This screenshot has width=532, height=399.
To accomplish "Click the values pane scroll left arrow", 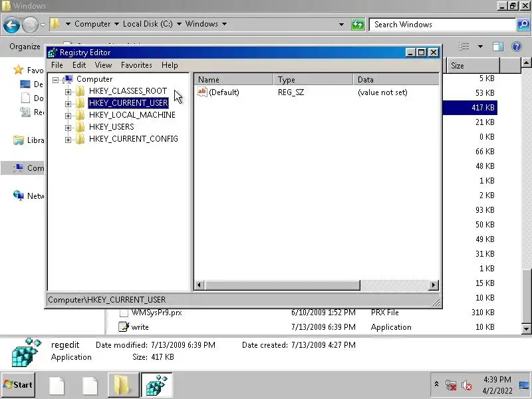I will point(199,285).
